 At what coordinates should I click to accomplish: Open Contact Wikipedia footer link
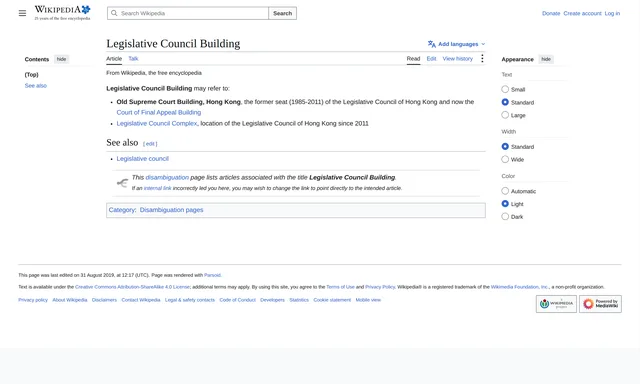click(141, 300)
